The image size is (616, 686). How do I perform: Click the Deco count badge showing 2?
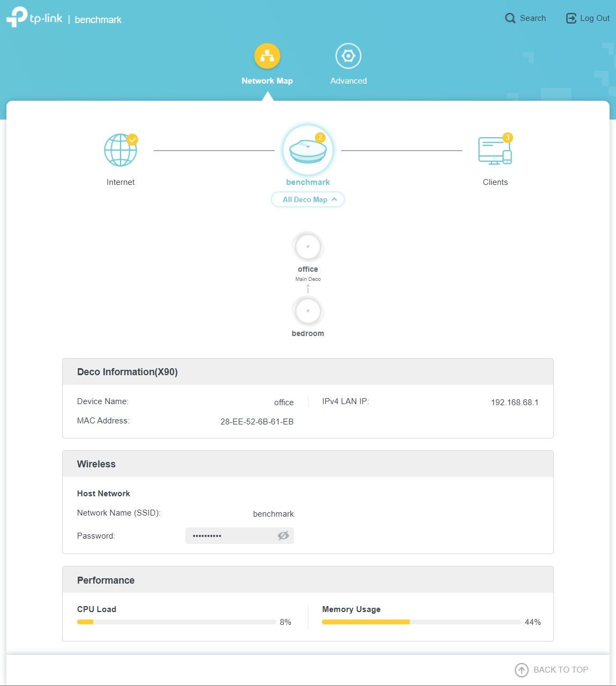click(320, 138)
